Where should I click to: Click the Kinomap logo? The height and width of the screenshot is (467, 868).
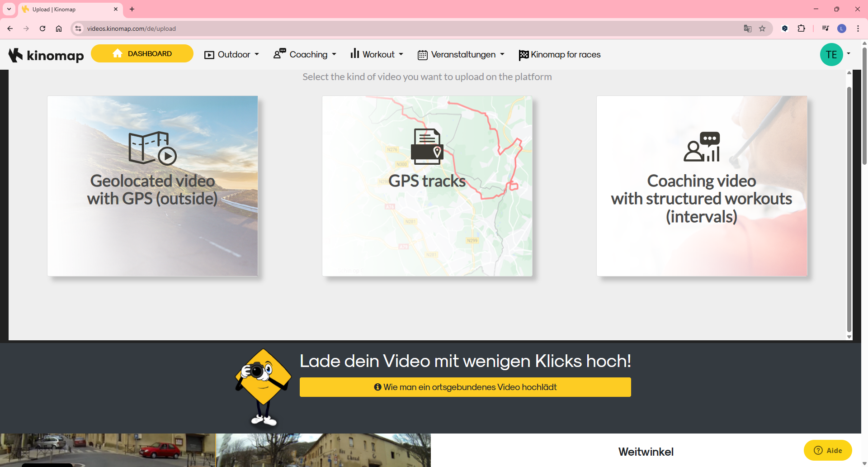[x=46, y=55]
